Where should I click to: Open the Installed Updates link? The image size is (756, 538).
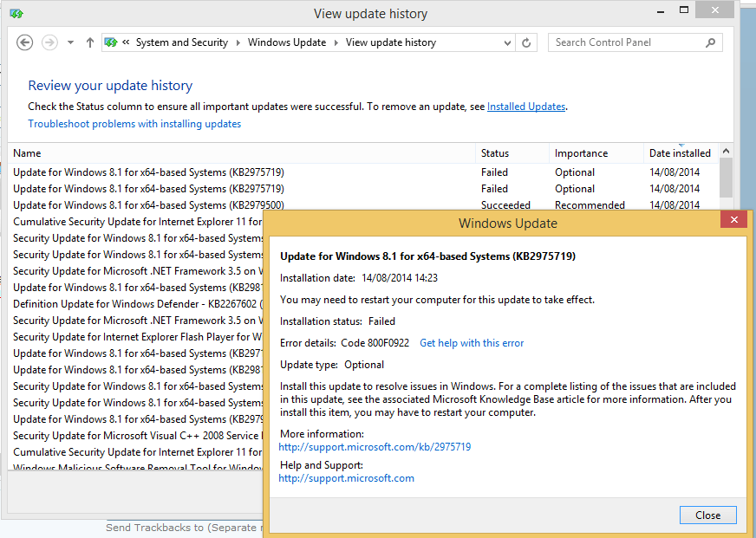click(x=526, y=107)
